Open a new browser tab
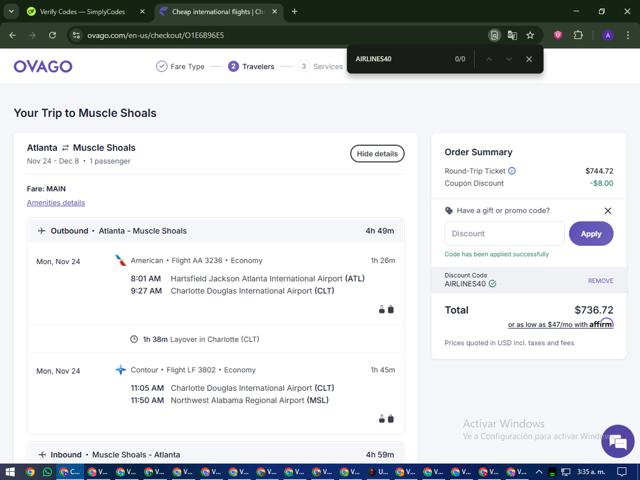Image resolution: width=640 pixels, height=480 pixels. click(294, 12)
